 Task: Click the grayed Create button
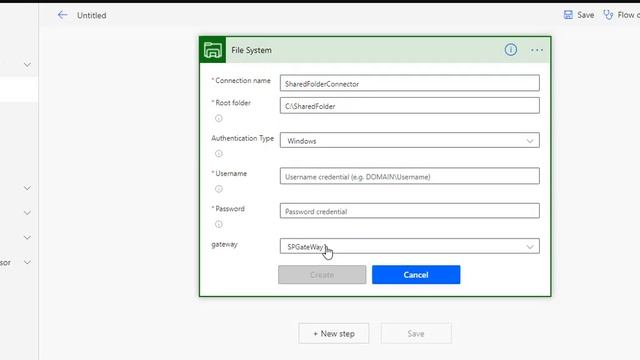coord(322,275)
